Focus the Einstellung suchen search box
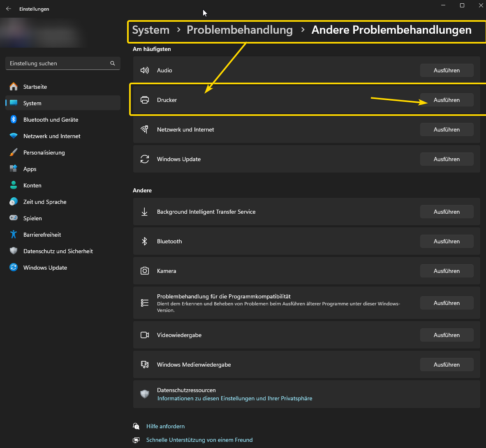486x448 pixels. click(x=58, y=63)
